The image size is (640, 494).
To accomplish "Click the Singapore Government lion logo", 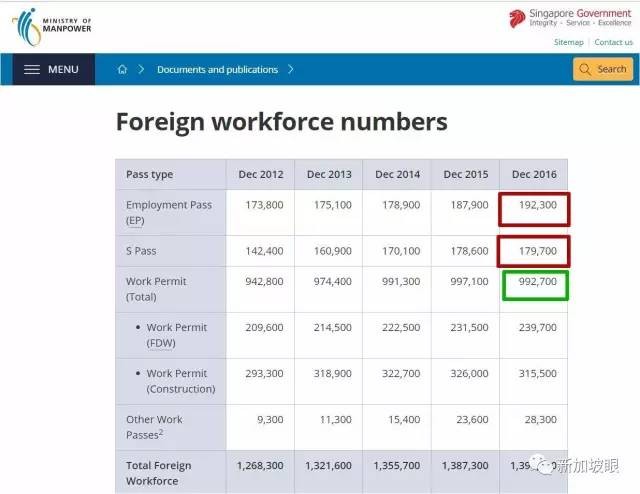I will [x=517, y=18].
